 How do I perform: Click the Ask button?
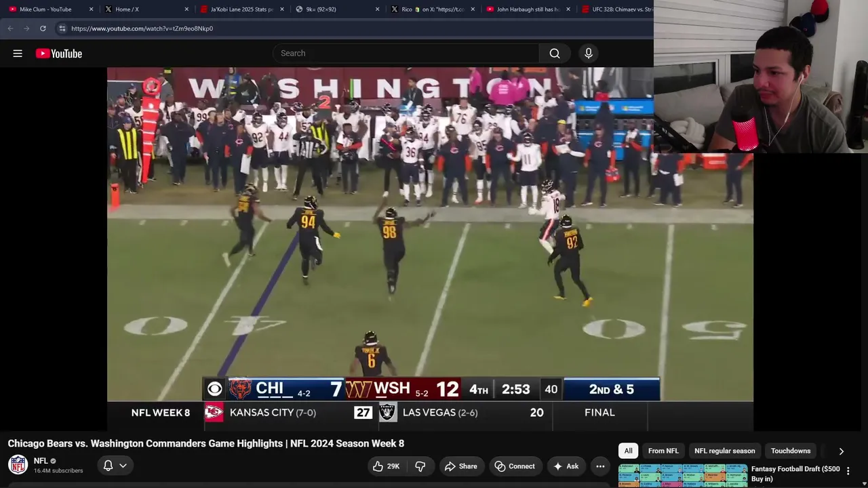[566, 466]
